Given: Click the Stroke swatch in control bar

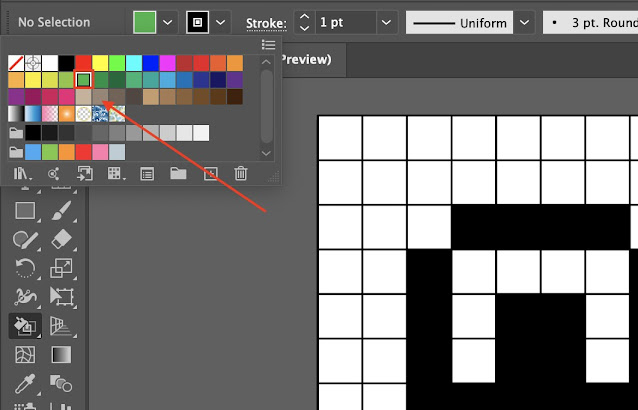Looking at the screenshot, I should pos(198,22).
